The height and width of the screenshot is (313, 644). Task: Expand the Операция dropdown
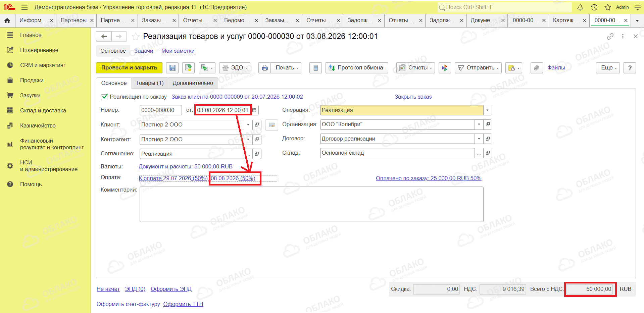487,110
